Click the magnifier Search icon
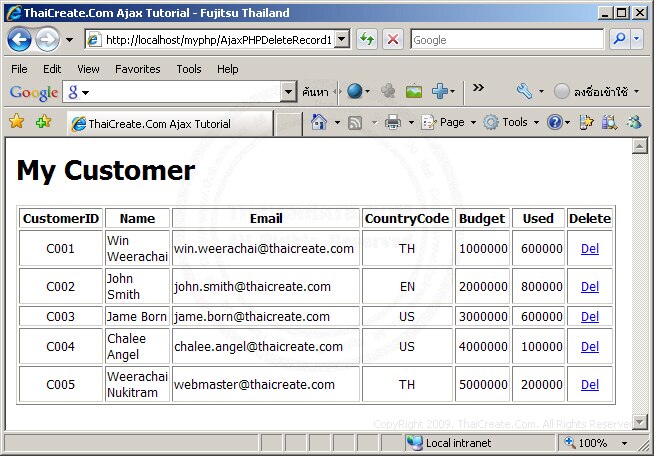Viewport: 654px width, 456px height. (619, 40)
